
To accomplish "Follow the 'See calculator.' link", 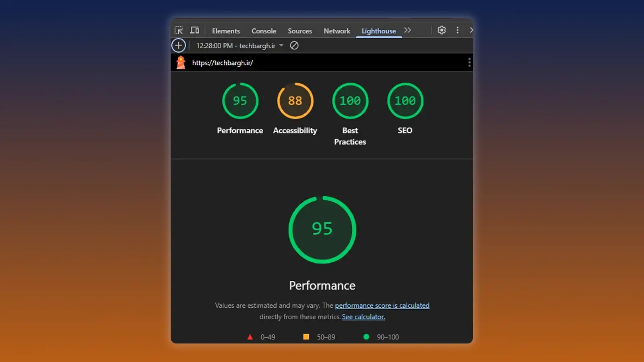I will (x=363, y=317).
